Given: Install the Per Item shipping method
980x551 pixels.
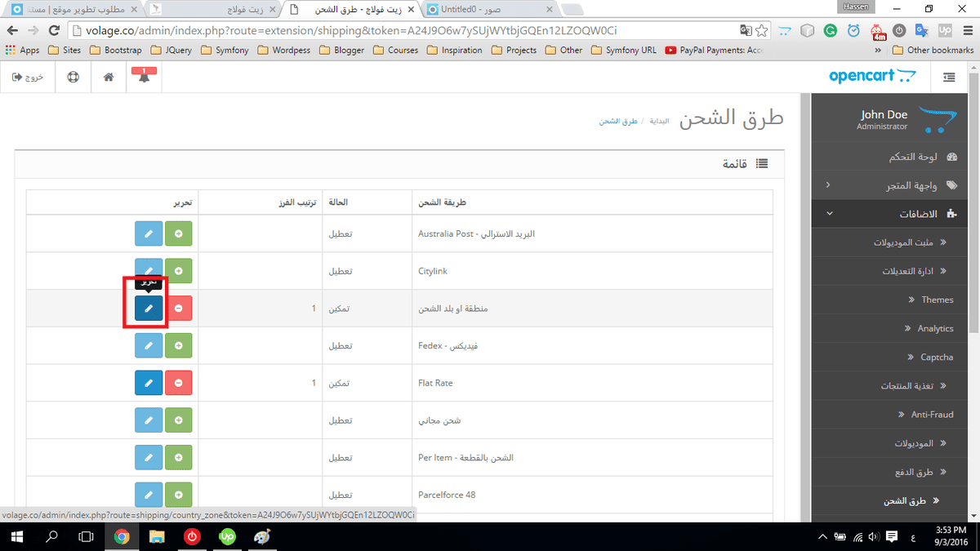Looking at the screenshot, I should coord(178,457).
